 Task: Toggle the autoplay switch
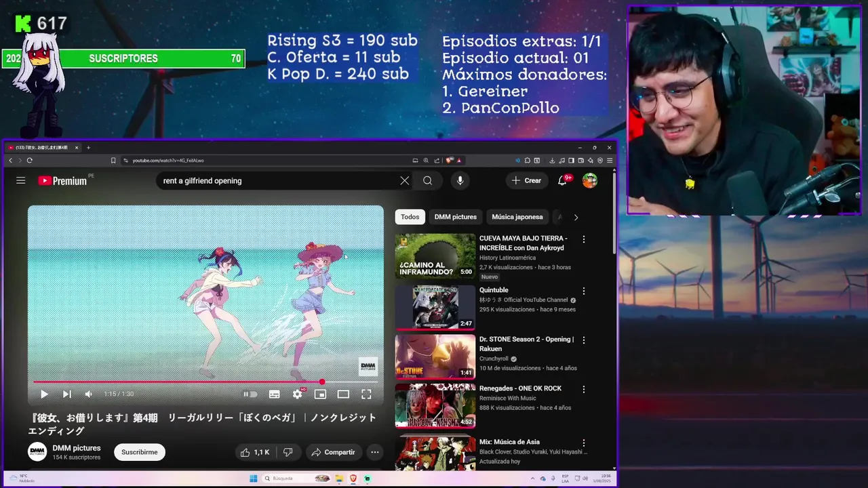(x=250, y=394)
